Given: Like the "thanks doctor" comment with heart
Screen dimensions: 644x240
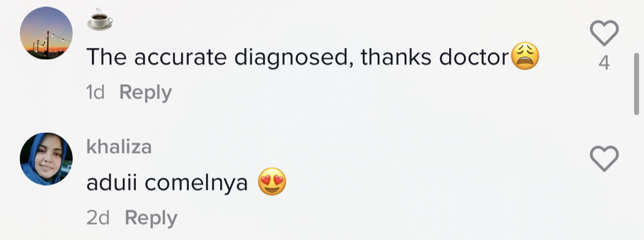Looking at the screenshot, I should [604, 34].
